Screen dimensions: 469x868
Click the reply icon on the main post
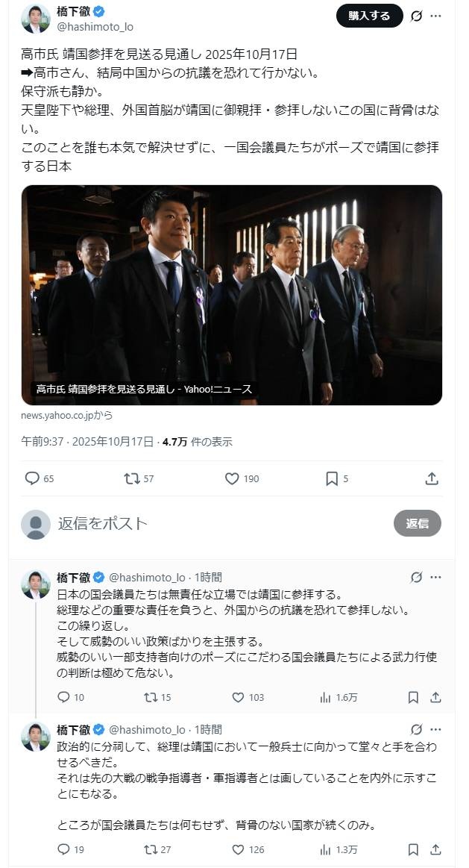(x=32, y=478)
